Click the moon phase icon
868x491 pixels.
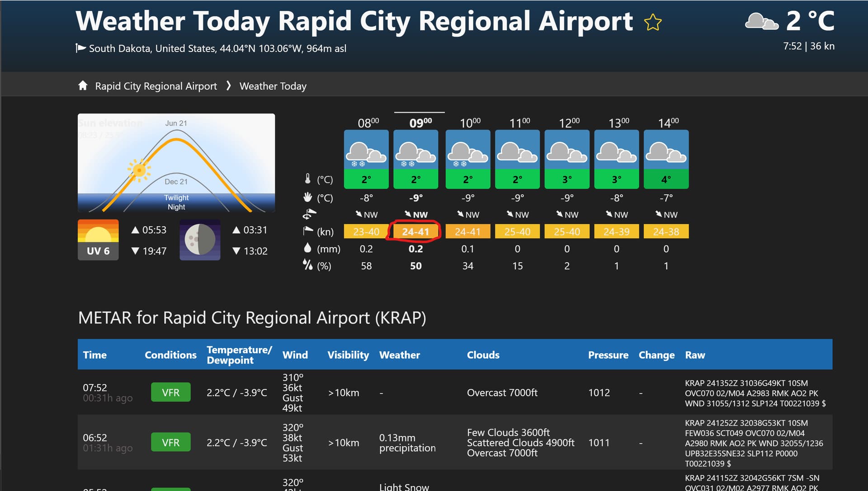point(199,240)
